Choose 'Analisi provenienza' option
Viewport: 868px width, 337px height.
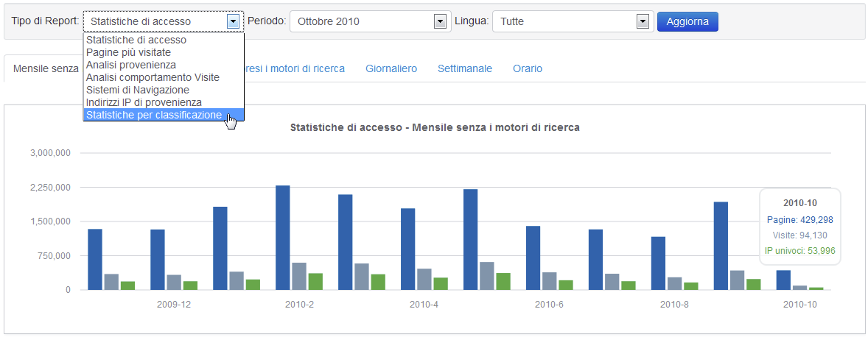coord(164,65)
